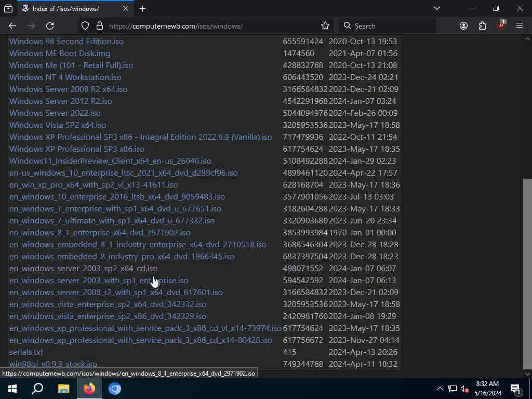Image resolution: width=532 pixels, height=399 pixels.
Task: Open a new tab with plus button
Action: coord(142,8)
